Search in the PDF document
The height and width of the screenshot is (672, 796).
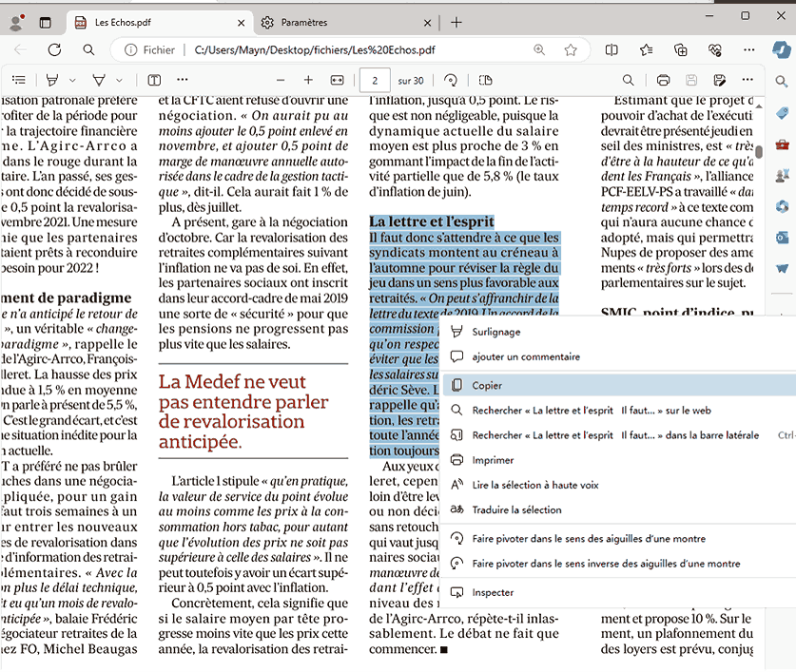pos(628,80)
